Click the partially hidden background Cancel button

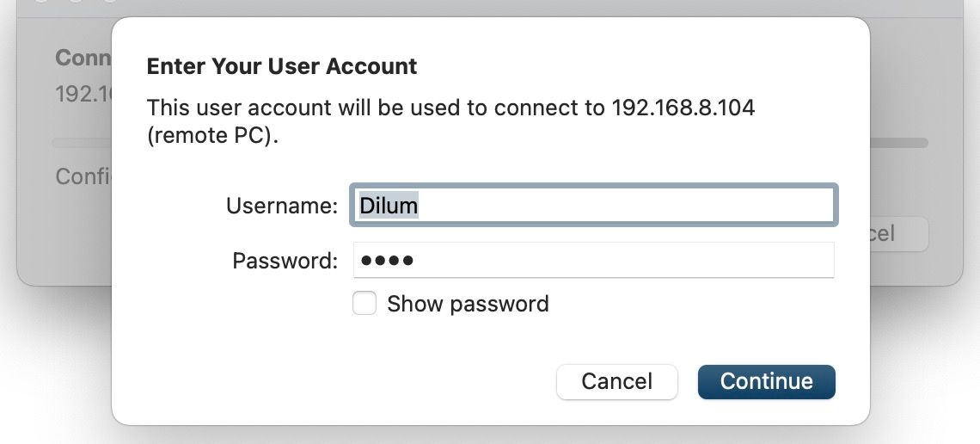tap(898, 233)
